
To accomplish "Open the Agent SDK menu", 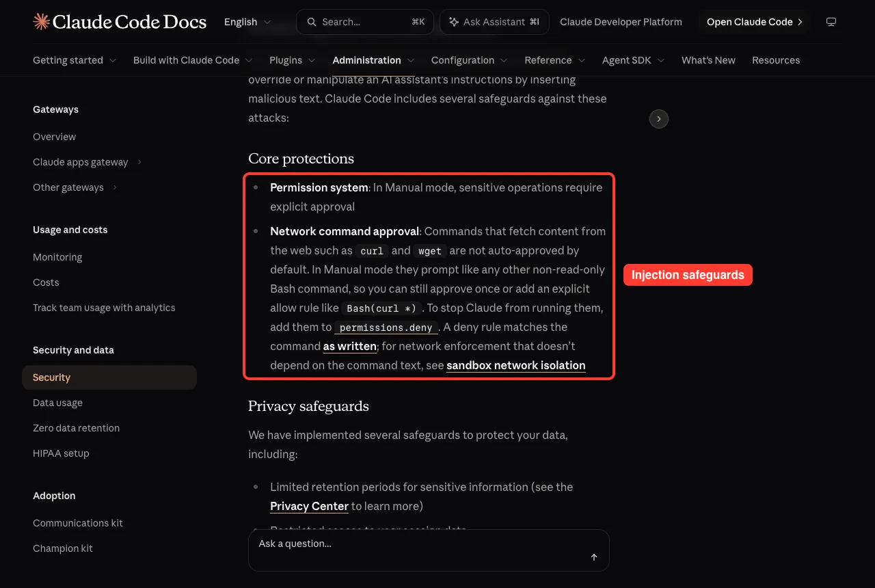I will pyautogui.click(x=634, y=60).
